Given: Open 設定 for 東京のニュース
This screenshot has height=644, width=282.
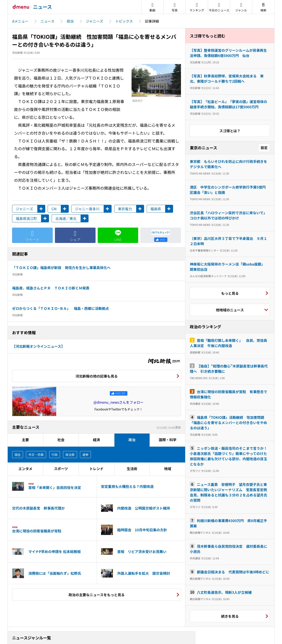Looking at the screenshot, I should pyautogui.click(x=264, y=148).
